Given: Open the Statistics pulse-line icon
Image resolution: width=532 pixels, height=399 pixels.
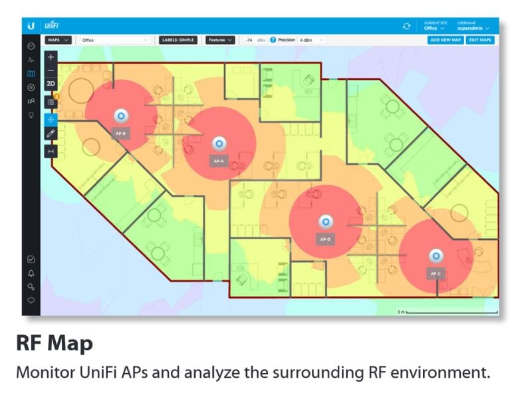Looking at the screenshot, I should [x=31, y=60].
